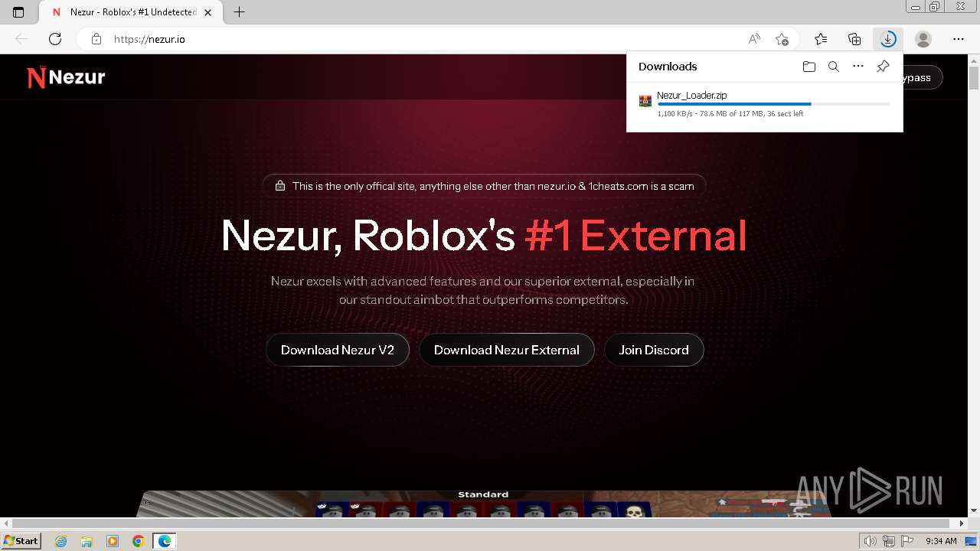
Task: Pin the Downloads panel
Action: [883, 67]
